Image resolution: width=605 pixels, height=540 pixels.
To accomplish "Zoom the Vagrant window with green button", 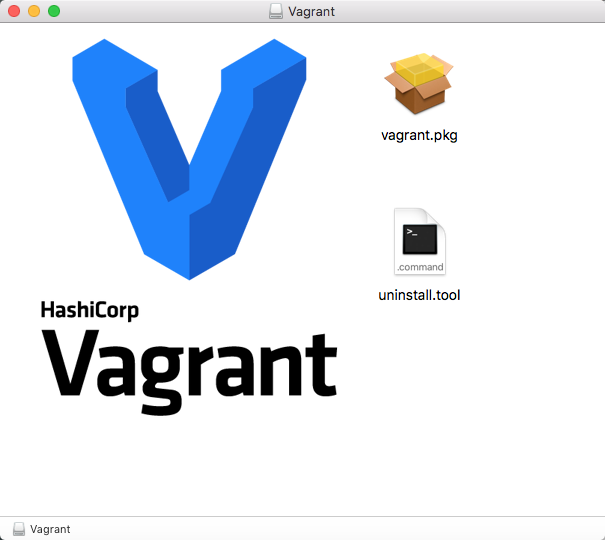I will coord(54,11).
